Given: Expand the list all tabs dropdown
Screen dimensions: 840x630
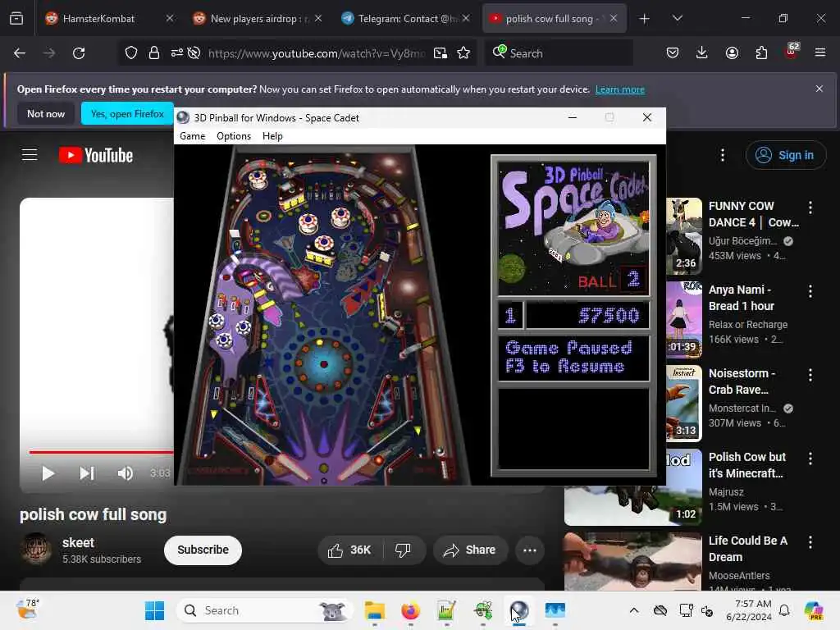Looking at the screenshot, I should pyautogui.click(x=677, y=19).
